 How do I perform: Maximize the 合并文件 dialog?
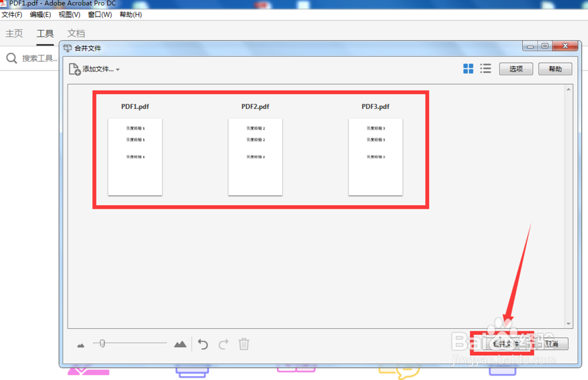(545, 46)
